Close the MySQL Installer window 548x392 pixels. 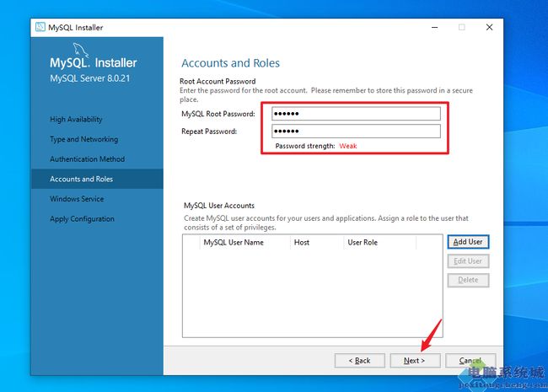click(x=489, y=27)
